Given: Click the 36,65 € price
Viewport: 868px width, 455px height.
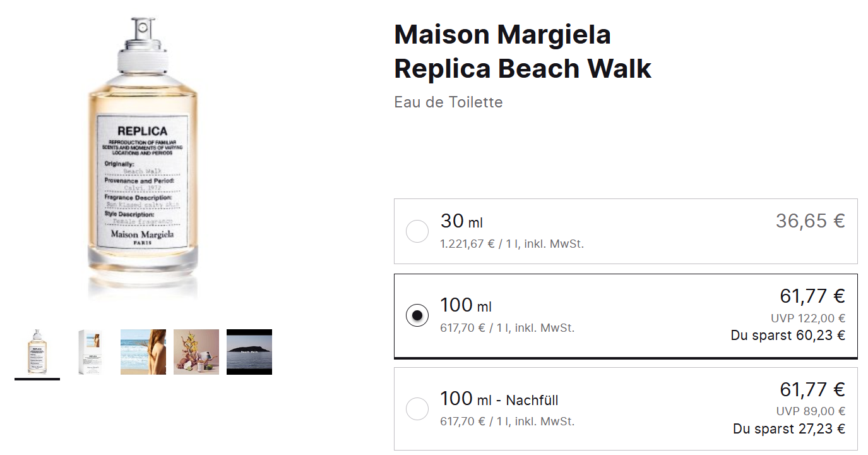Looking at the screenshot, I should click(x=810, y=221).
